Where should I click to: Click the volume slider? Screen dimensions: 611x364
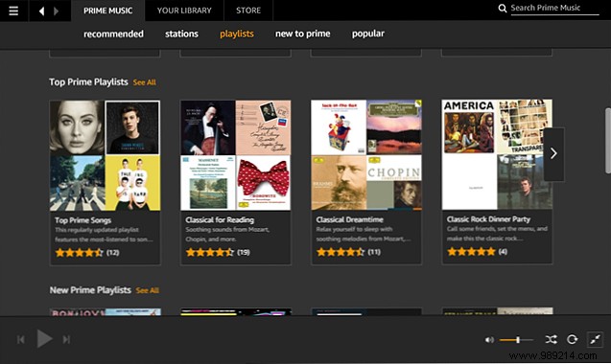[516, 340]
